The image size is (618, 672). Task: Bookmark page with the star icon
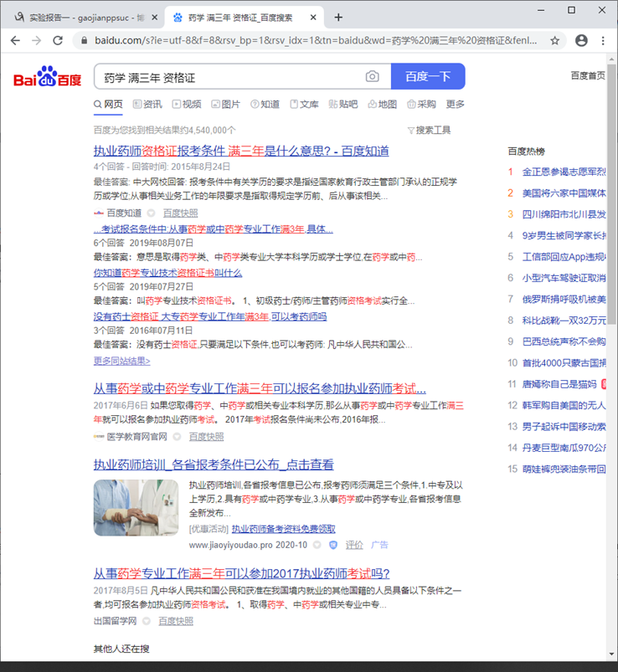(x=554, y=41)
